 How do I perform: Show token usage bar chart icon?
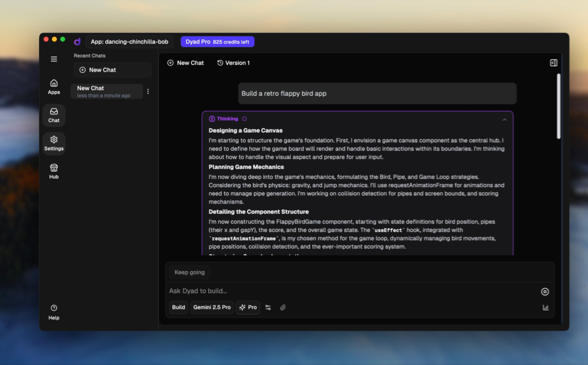coord(546,307)
